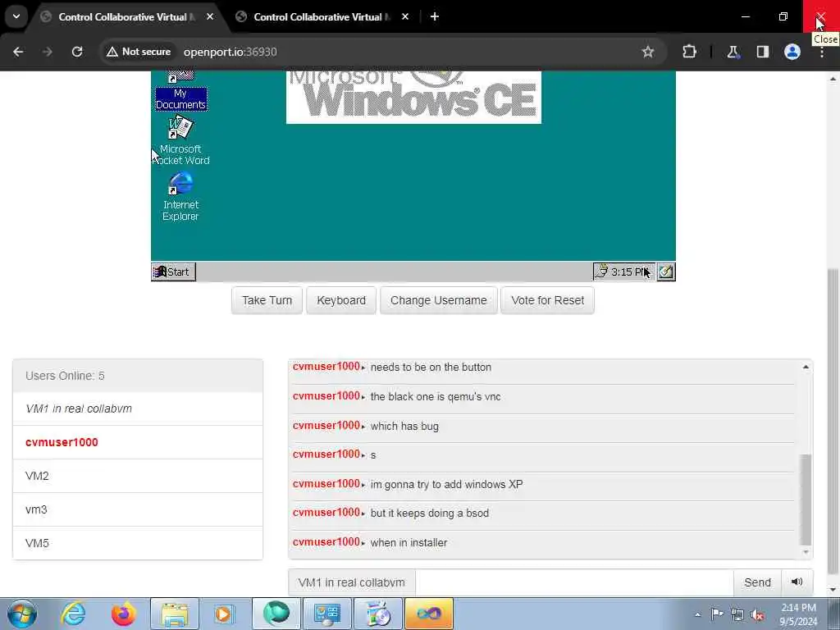Open cvmuser1000 menu beside 'but it keeps doing a bsod'
The image size is (840, 630).
(x=328, y=513)
